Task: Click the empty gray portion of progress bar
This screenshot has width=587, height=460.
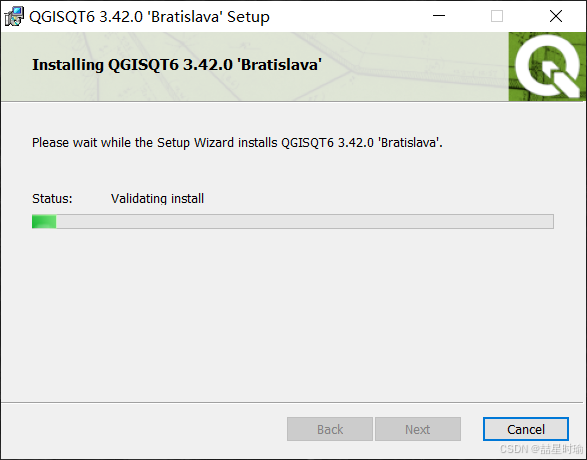Action: point(305,221)
